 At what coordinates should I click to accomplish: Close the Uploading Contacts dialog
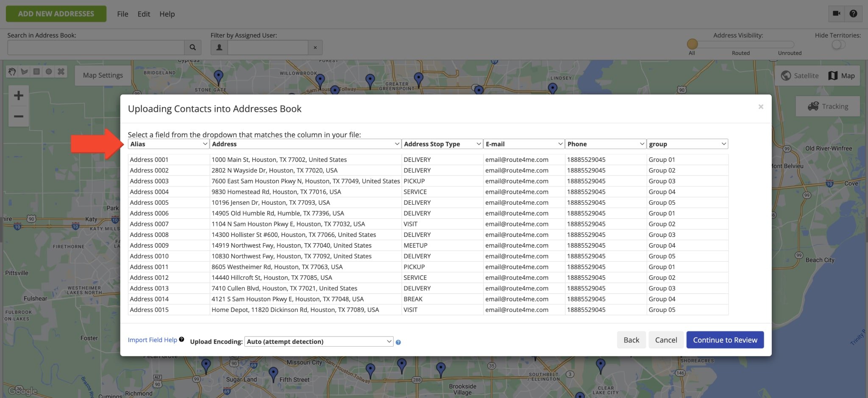(x=761, y=107)
